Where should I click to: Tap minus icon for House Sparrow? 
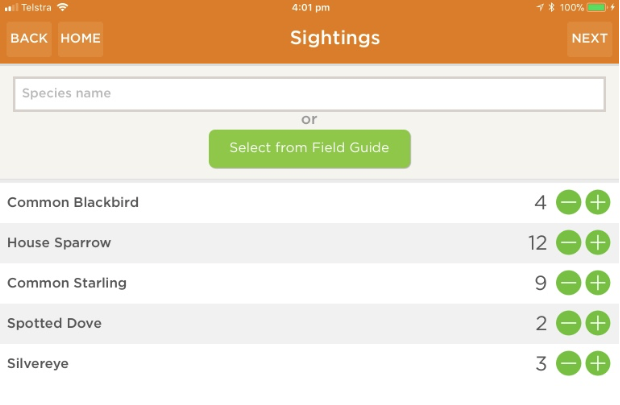tap(568, 243)
